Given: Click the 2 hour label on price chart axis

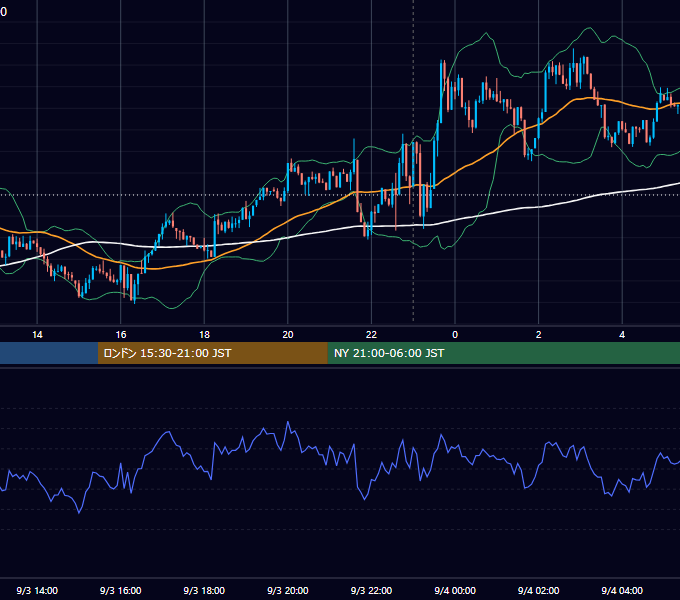Looking at the screenshot, I should pyautogui.click(x=539, y=335).
